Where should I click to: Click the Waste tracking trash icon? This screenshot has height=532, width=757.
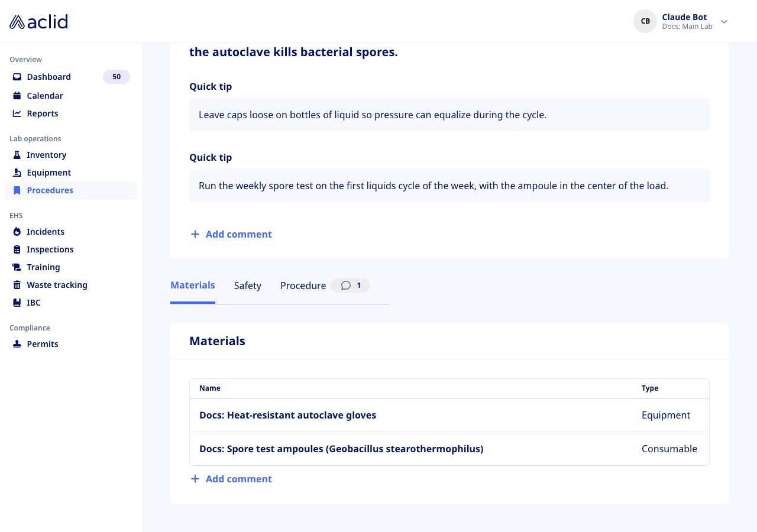[x=17, y=285]
